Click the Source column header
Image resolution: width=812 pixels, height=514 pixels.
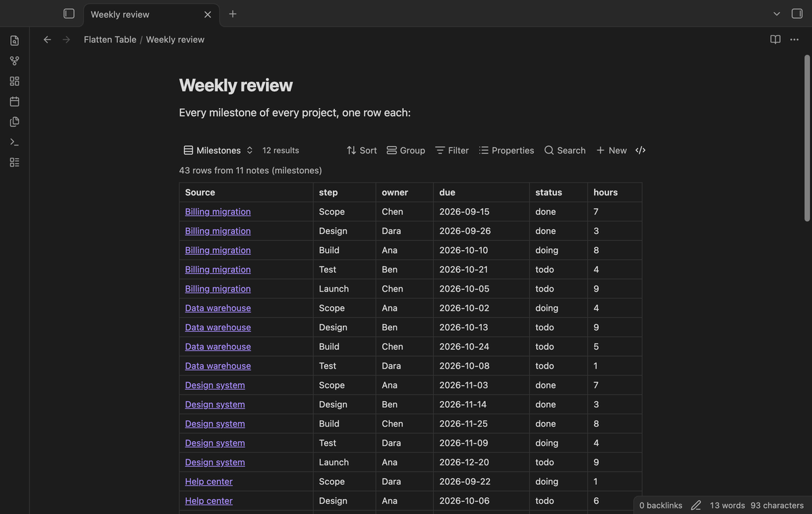coord(246,192)
